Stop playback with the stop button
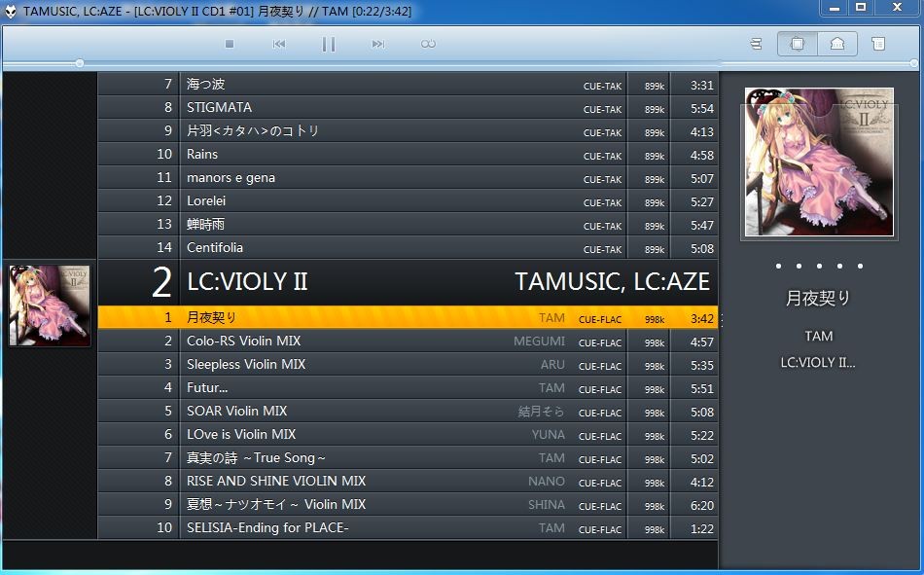 tap(229, 44)
